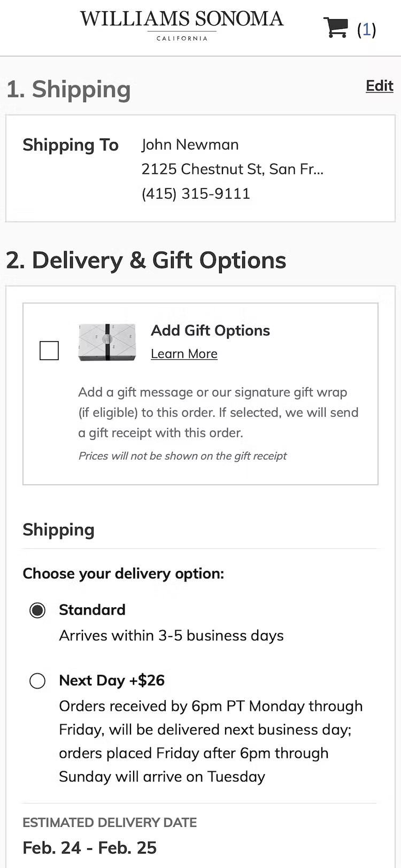The height and width of the screenshot is (868, 401).
Task: Open the Learn More gift link
Action: click(x=184, y=354)
